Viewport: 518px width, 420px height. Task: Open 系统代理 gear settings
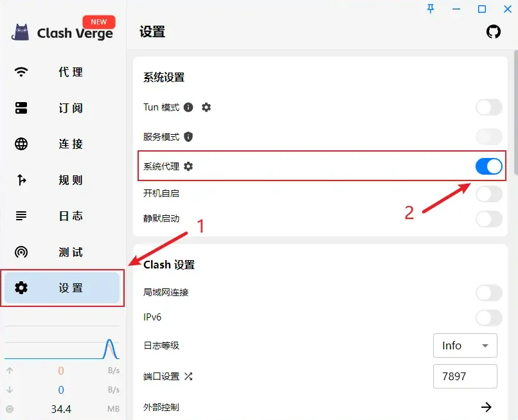(188, 166)
